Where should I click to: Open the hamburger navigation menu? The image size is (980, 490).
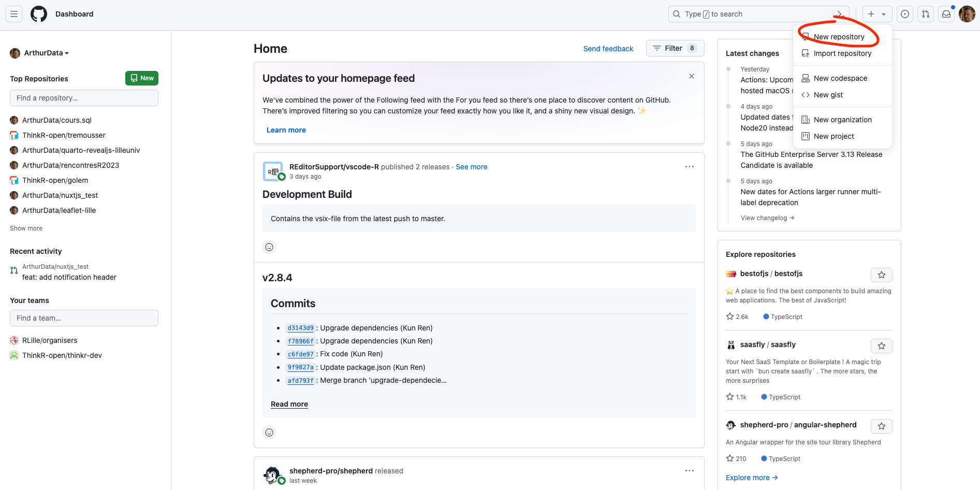point(14,14)
